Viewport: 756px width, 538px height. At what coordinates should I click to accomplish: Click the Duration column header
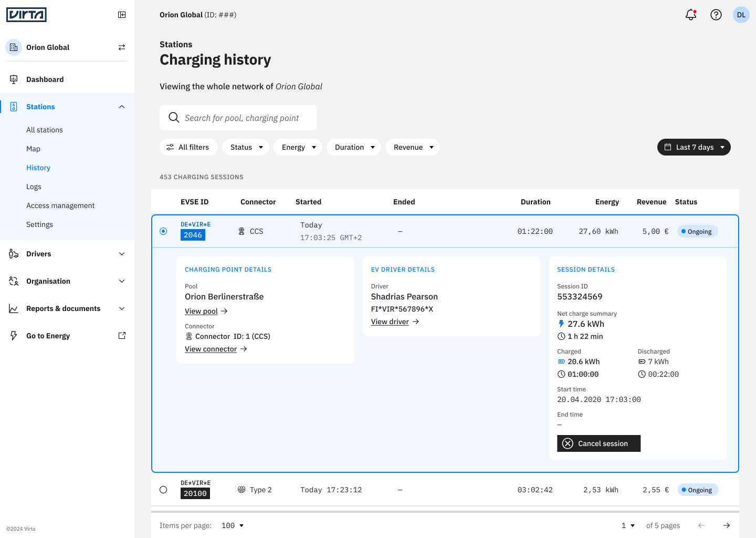coord(535,202)
